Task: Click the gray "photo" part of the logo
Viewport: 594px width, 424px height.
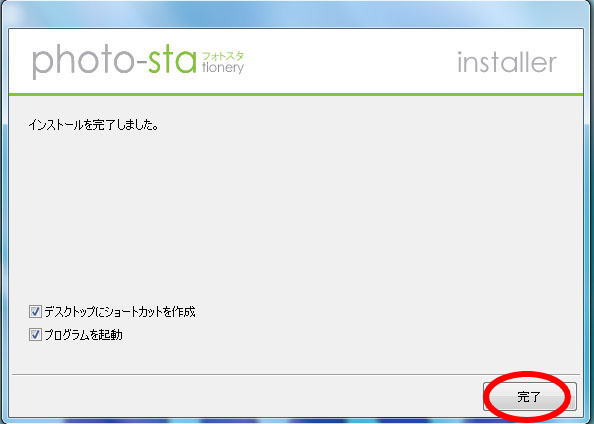Action: pos(83,61)
